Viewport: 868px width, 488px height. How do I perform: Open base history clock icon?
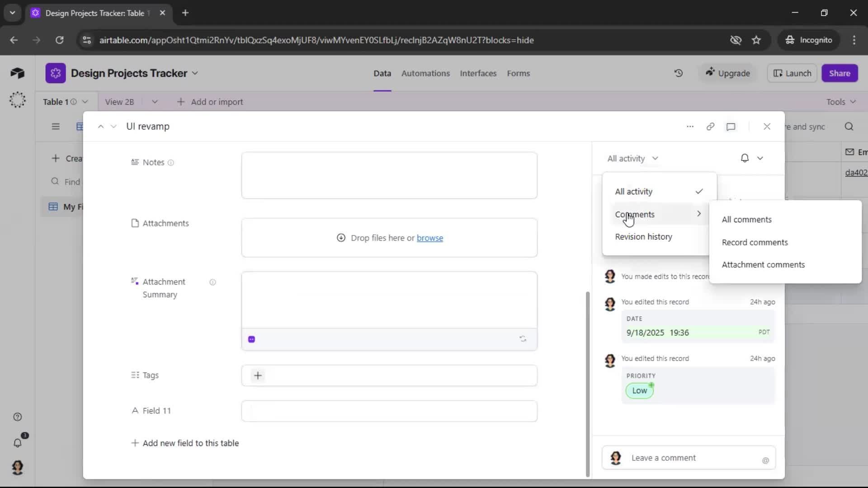(678, 73)
